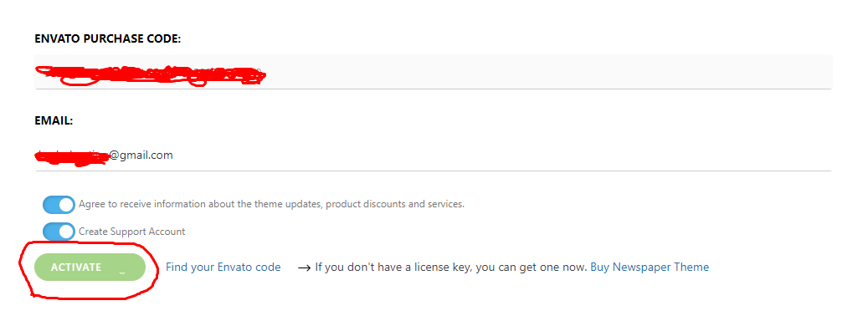868x316 pixels.
Task: Click the ENVATO PURCHASE CODE heading label
Action: [108, 38]
